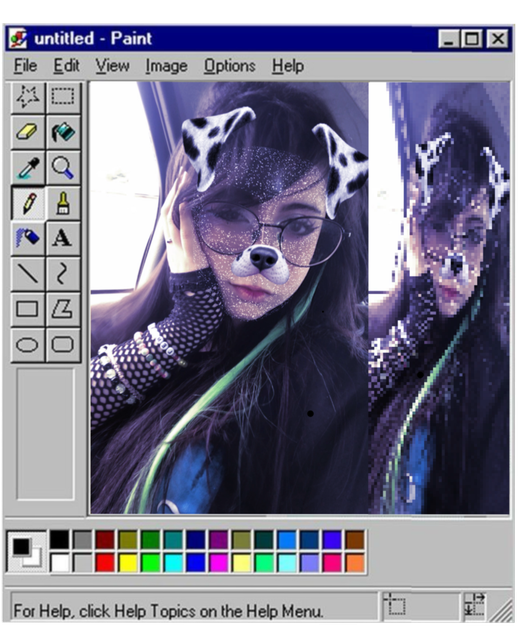Pick the black color swatch

pyautogui.click(x=60, y=540)
